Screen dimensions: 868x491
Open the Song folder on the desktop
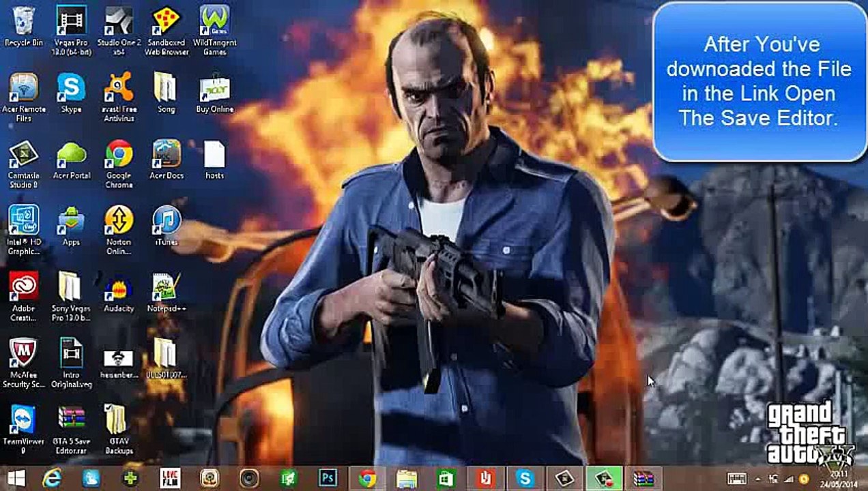click(x=166, y=93)
